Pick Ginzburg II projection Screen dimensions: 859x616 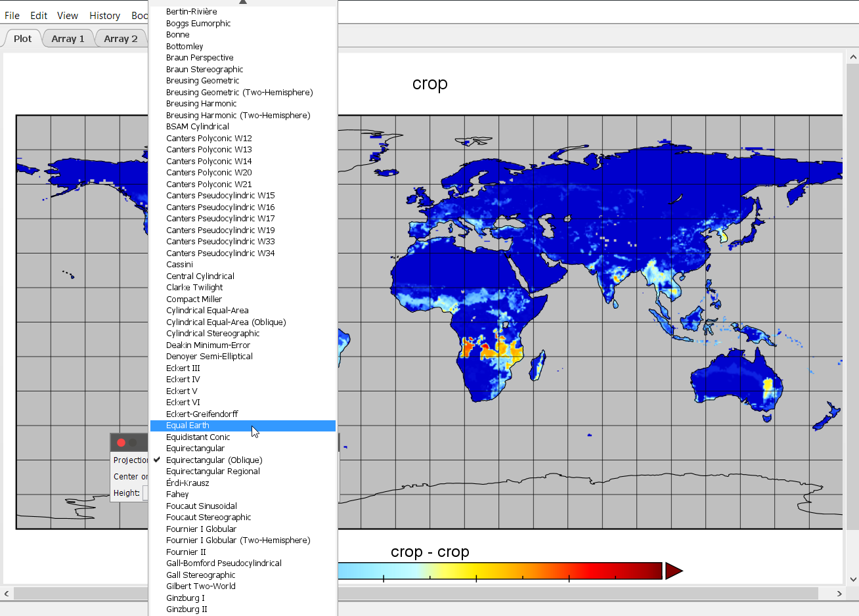pos(243,609)
